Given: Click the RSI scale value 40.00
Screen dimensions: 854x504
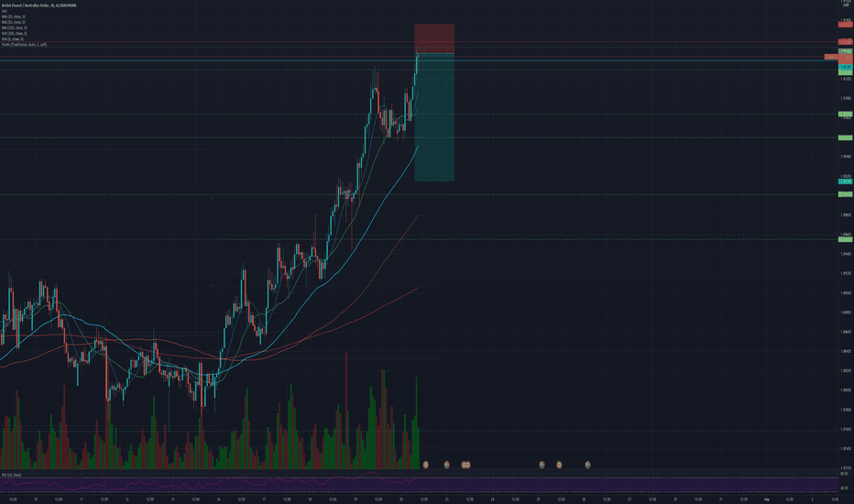Looking at the screenshot, I should [845, 488].
